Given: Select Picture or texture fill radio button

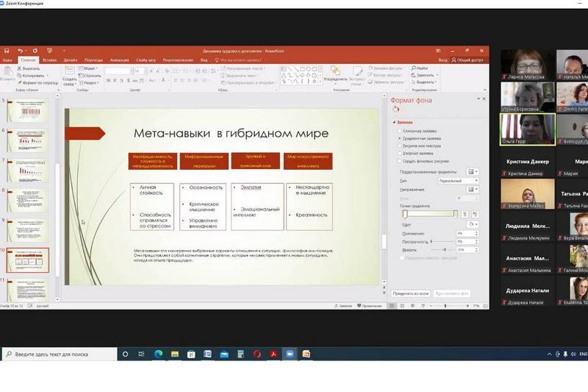Looking at the screenshot, I should click(399, 146).
